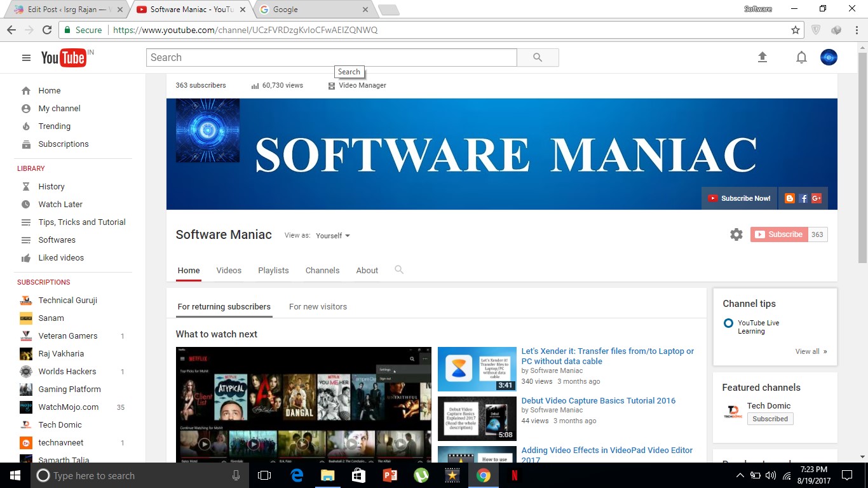Open Debut Video Capture Basics Tutorial link
Viewport: 868px width, 488px height.
pyautogui.click(x=599, y=400)
